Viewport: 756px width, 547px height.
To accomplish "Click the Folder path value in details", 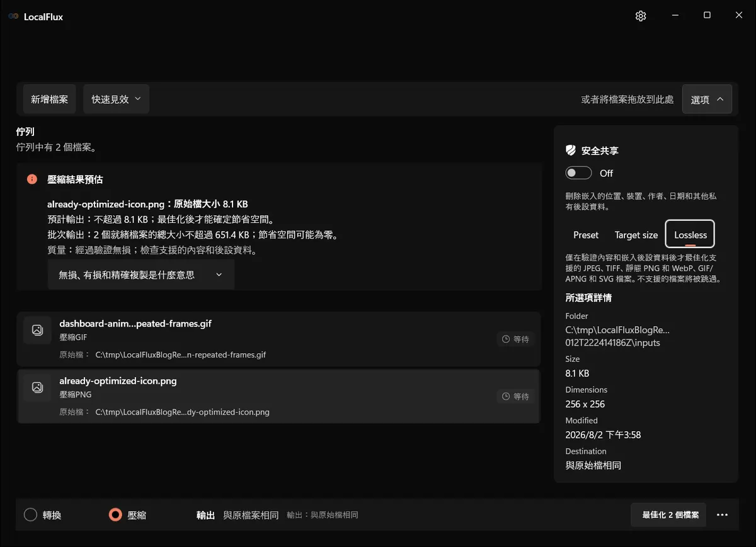I will pyautogui.click(x=617, y=336).
